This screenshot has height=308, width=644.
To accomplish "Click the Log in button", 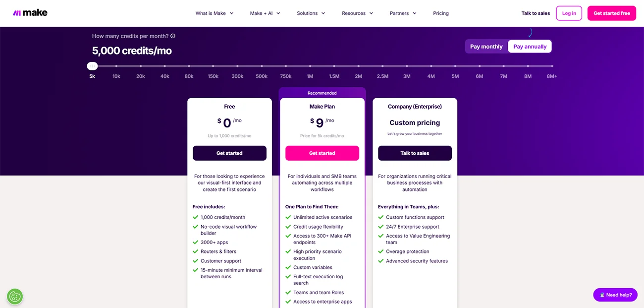I will click(569, 13).
